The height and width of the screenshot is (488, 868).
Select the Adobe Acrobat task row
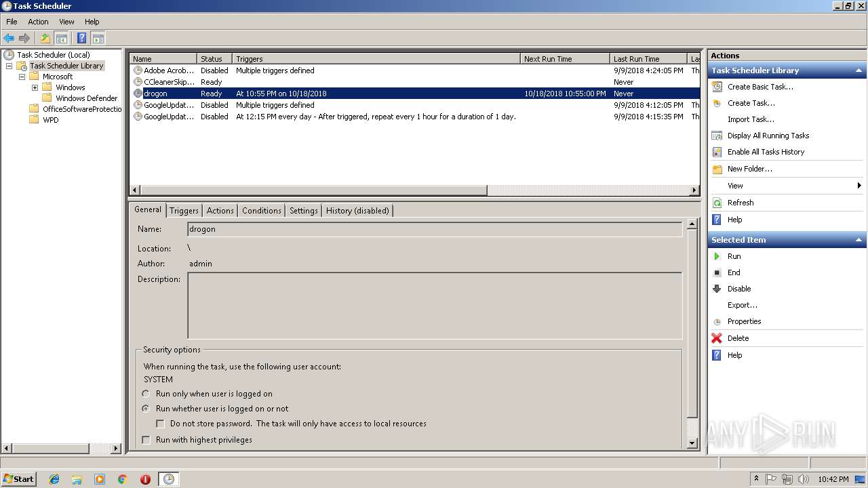tap(414, 70)
